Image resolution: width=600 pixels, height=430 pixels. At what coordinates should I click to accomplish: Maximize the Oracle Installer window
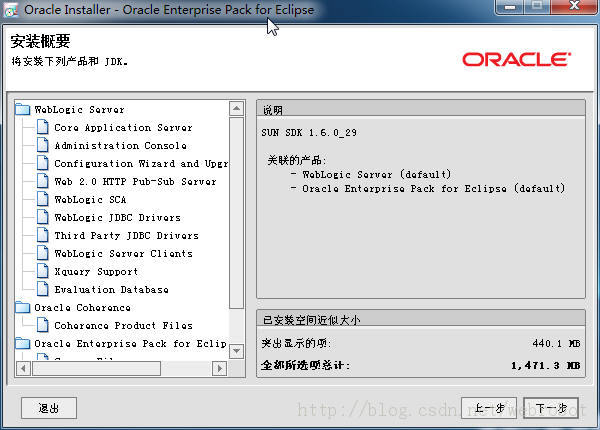536,7
